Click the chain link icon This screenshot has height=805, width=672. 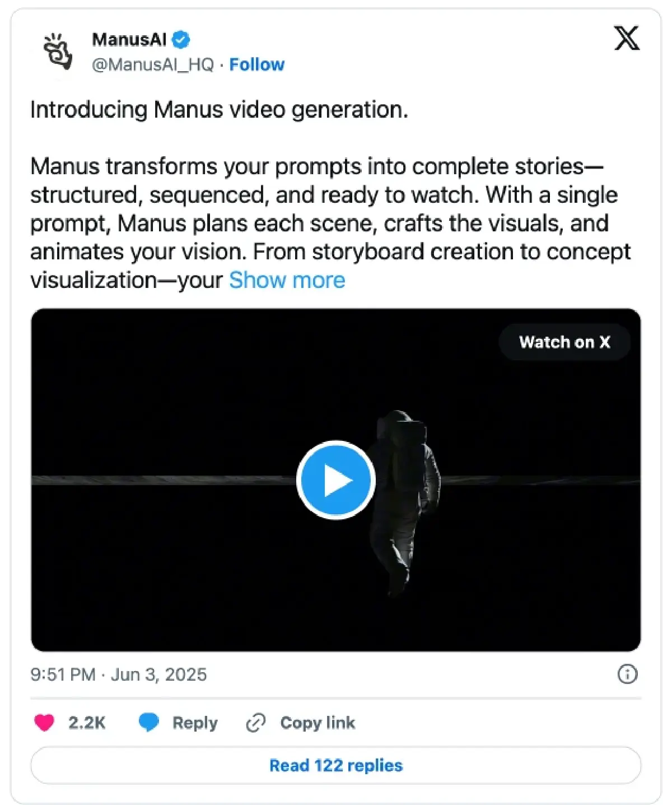click(256, 723)
